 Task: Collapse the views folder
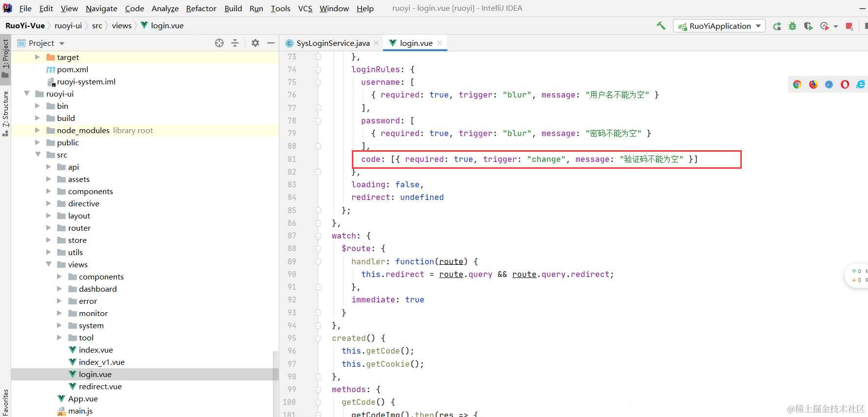click(x=48, y=264)
